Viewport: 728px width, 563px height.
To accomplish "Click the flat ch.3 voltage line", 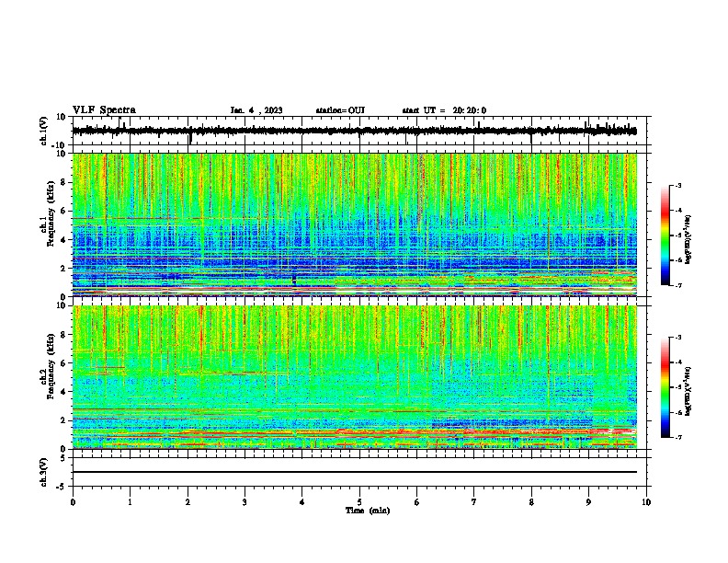I will [355, 472].
